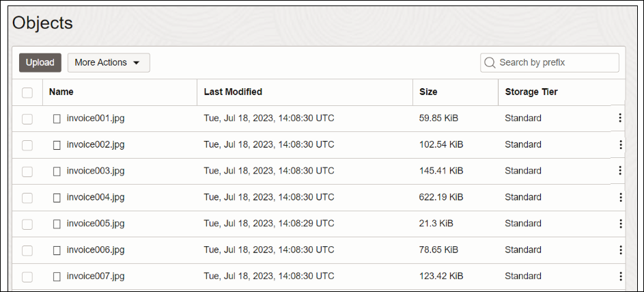Viewport: 644px width, 292px height.
Task: Expand the More Actions dropdown
Action: tap(109, 62)
